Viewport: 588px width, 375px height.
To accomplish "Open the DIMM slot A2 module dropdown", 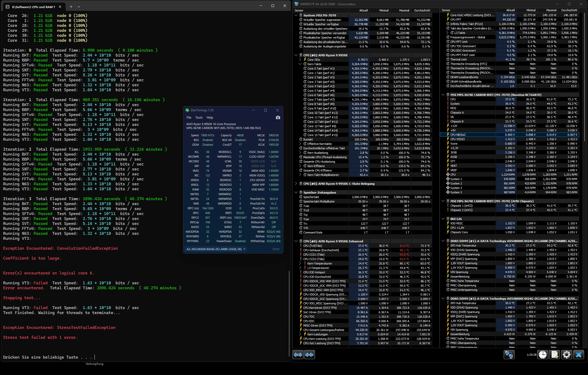I will coord(216,249).
